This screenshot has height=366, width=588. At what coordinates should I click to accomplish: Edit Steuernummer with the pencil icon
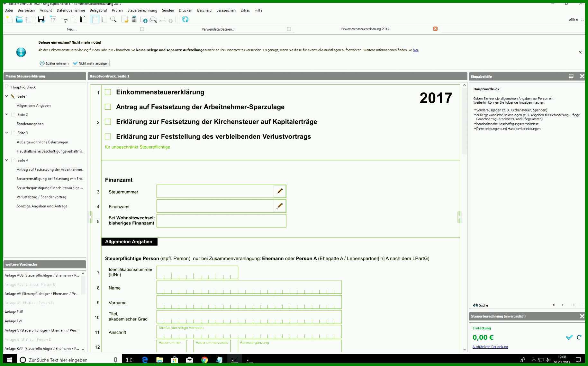[x=280, y=191]
